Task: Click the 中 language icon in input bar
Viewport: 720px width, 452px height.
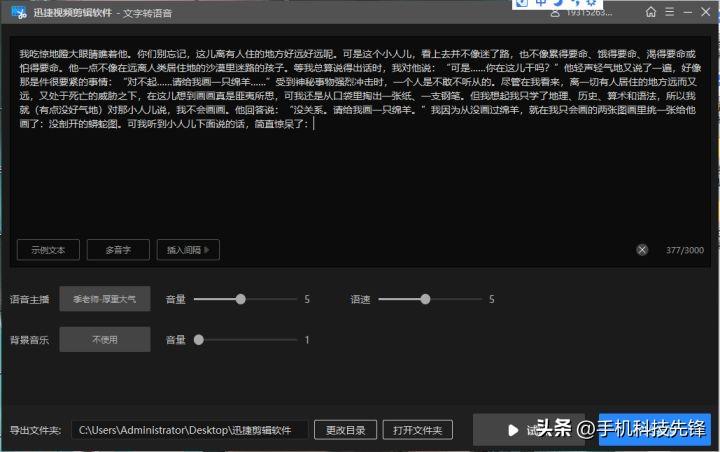Action: point(541,3)
